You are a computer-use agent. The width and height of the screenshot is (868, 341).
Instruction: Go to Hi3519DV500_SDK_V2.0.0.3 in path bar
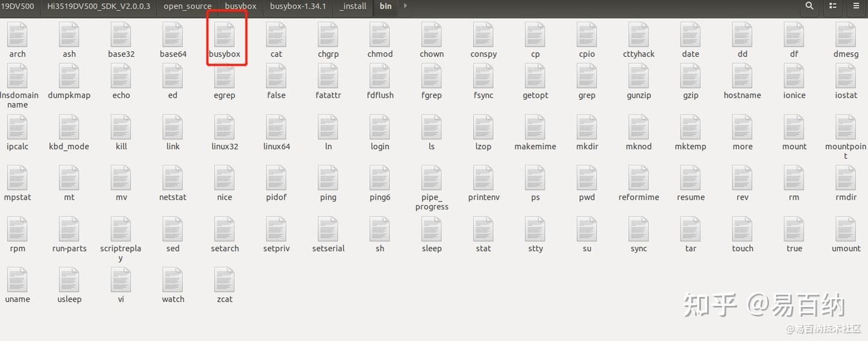tap(99, 6)
